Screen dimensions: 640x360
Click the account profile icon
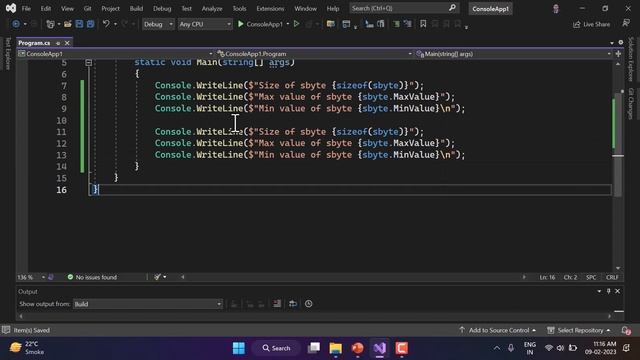click(556, 9)
